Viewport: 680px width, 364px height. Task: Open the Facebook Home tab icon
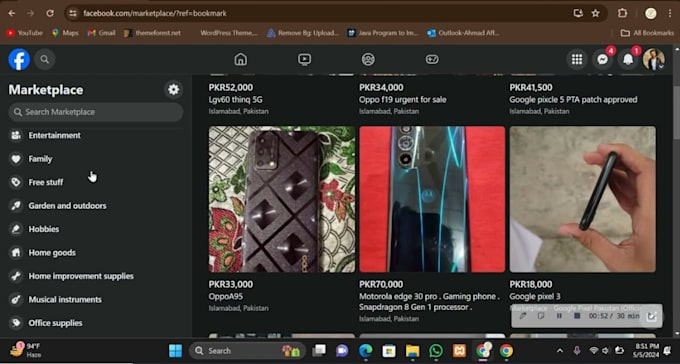[240, 59]
